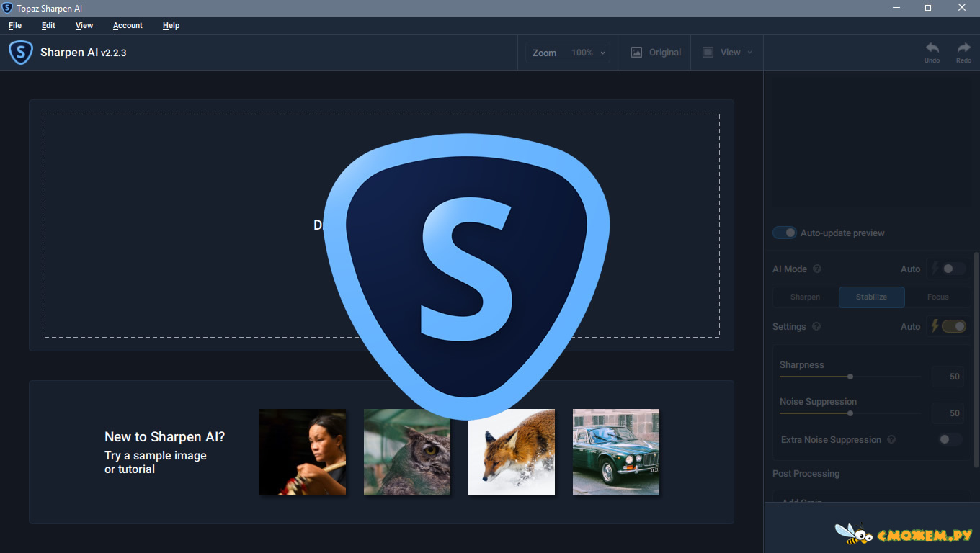Open the Settings help question icon
This screenshot has height=553, width=980.
(816, 326)
